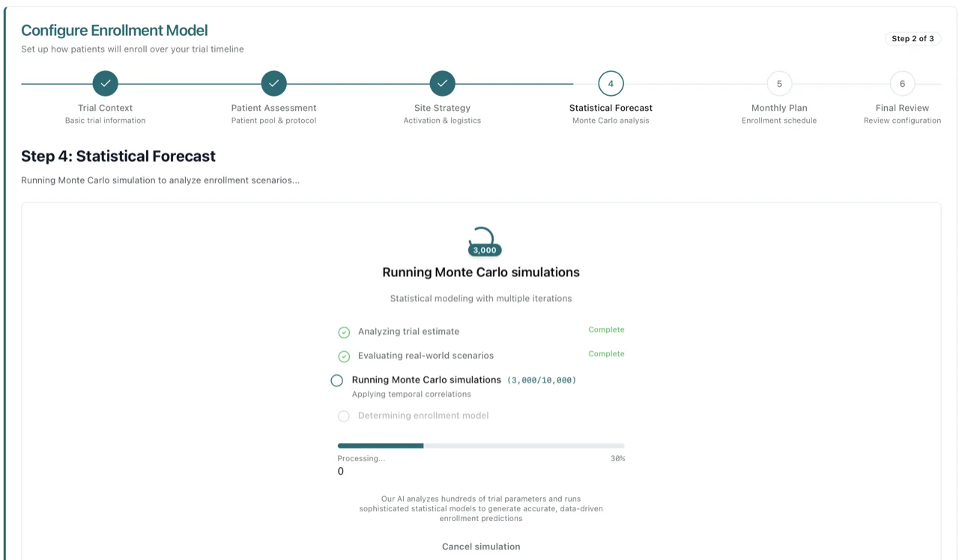Click the 3,000 simulation count badge
959x560 pixels.
coord(485,250)
